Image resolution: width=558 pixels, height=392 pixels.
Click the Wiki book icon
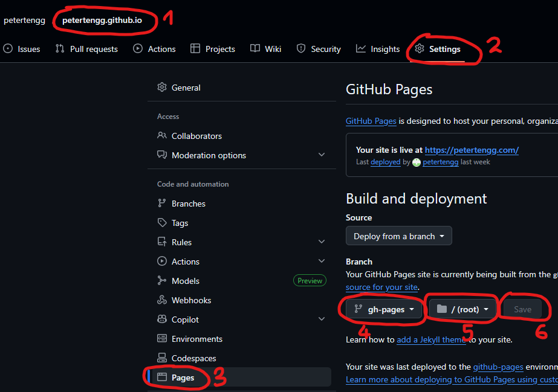click(255, 49)
